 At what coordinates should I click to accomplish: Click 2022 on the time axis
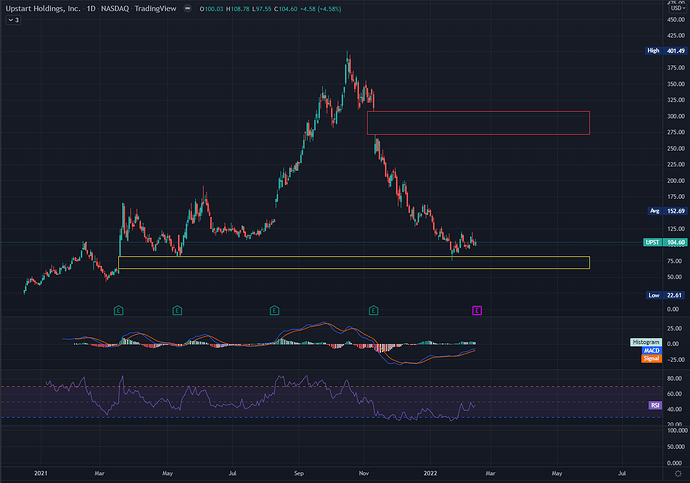430,473
